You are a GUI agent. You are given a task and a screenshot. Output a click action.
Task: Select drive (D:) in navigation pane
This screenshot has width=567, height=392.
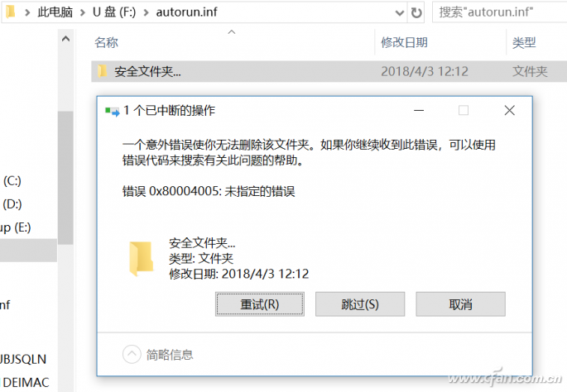click(12, 204)
